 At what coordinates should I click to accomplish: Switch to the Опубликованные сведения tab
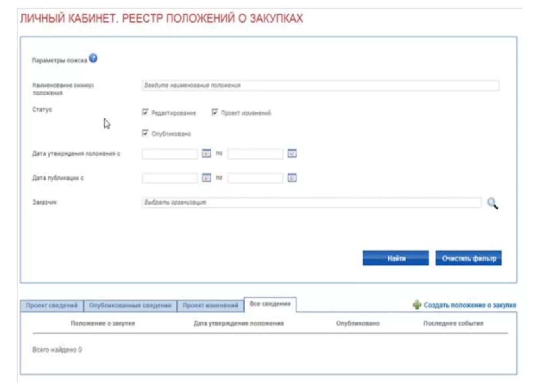130,305
